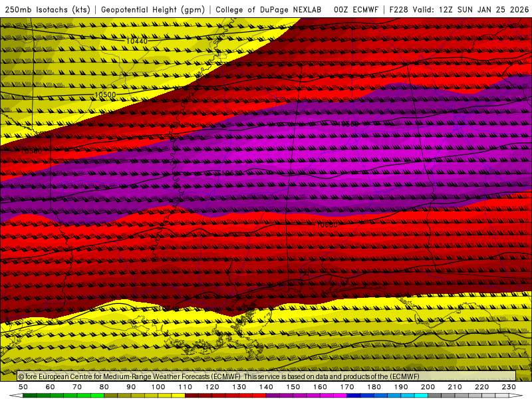Click the ECMWF copyright notice text
The height and width of the screenshot is (399, 532).
click(219, 376)
